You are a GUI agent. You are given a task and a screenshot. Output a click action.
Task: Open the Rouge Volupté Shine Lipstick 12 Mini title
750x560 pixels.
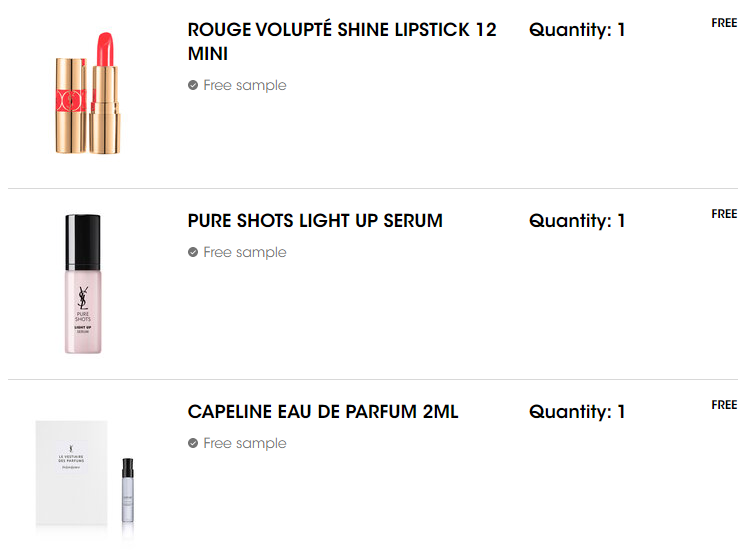pos(342,41)
